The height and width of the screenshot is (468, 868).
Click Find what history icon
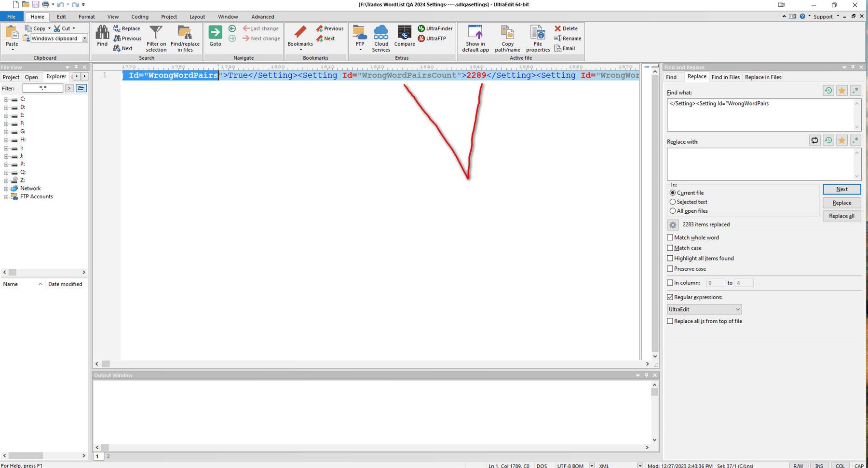tap(828, 90)
